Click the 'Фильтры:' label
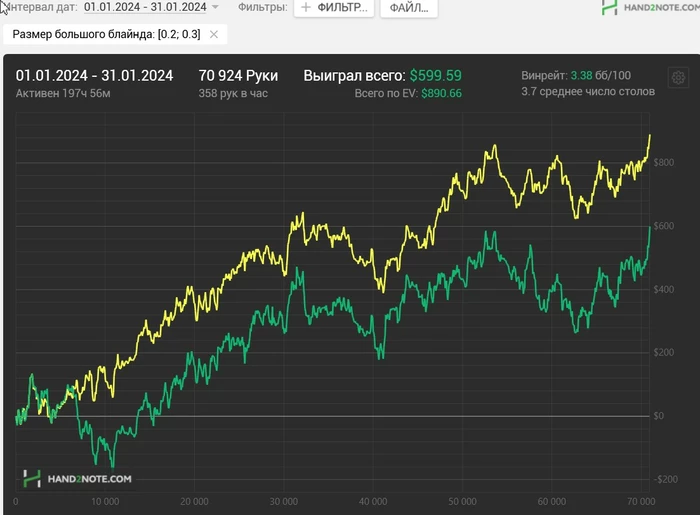This screenshot has height=515, width=700. click(262, 7)
